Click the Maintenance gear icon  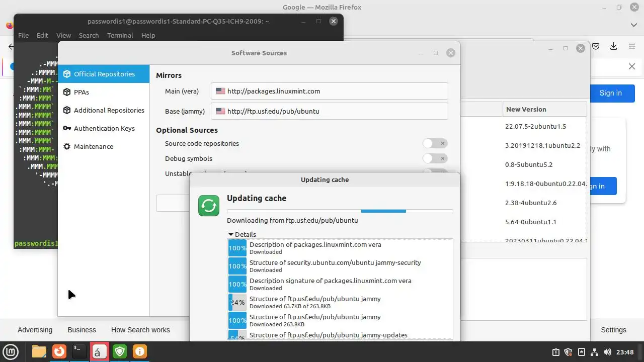click(x=67, y=146)
